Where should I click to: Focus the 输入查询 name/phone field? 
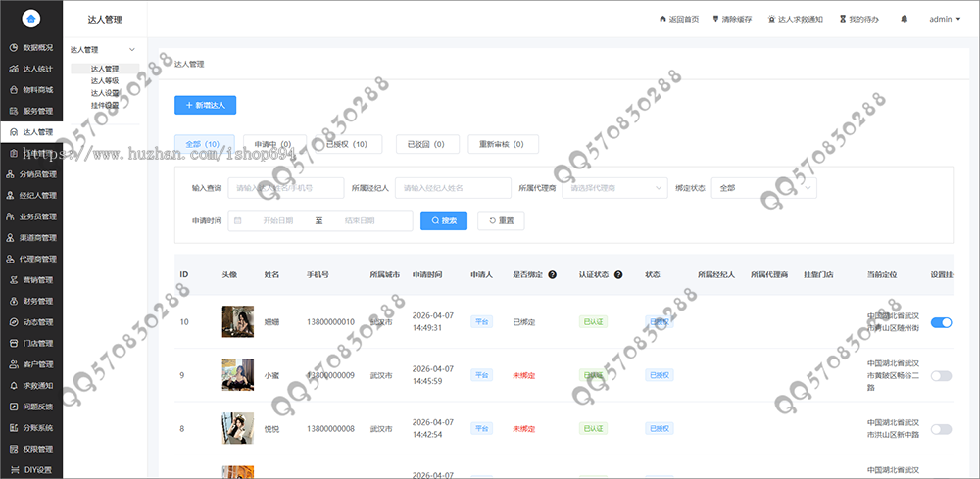286,188
